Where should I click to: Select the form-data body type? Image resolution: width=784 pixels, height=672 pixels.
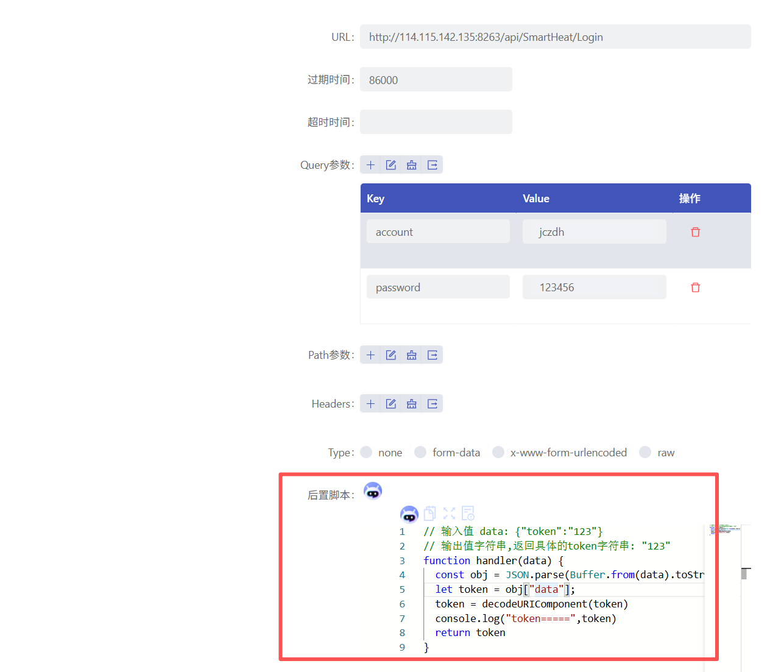click(420, 452)
